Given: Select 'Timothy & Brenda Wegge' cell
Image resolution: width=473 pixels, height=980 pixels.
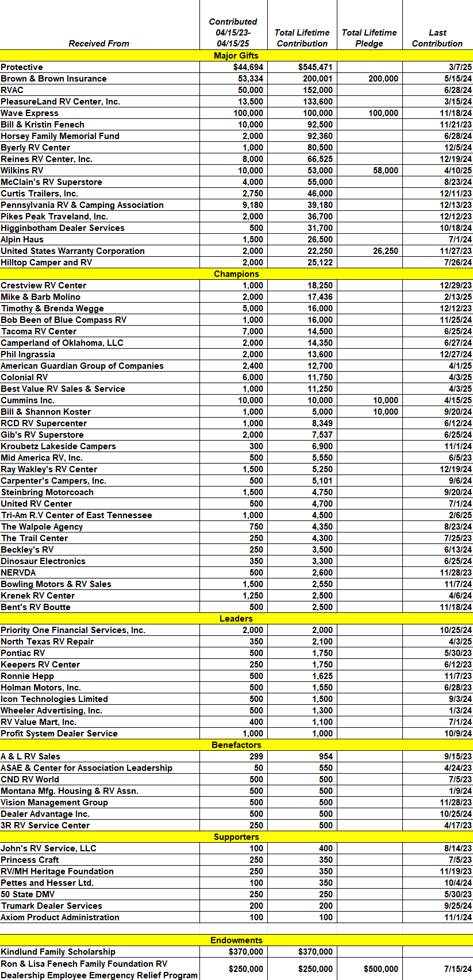Looking at the screenshot, I should pos(52,308).
